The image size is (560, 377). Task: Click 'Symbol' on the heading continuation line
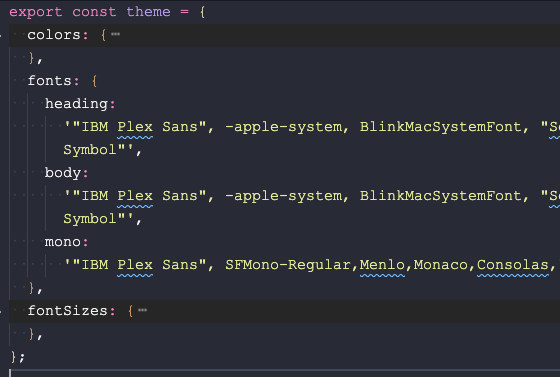click(90, 150)
